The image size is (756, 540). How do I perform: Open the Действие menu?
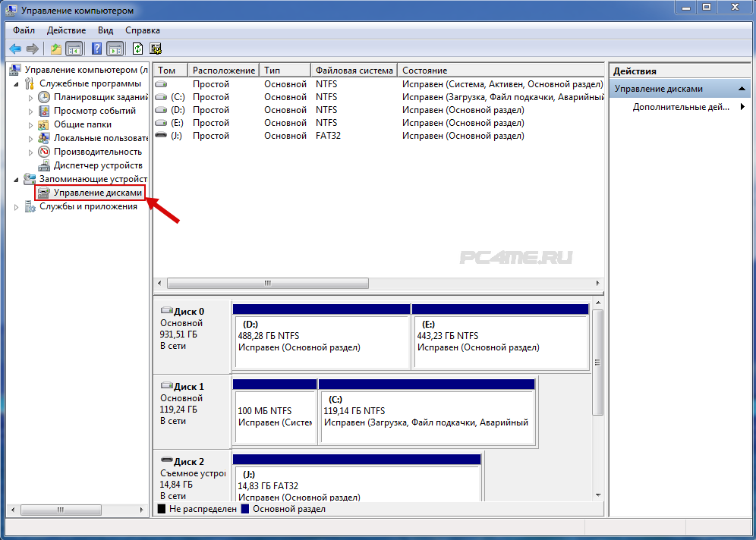tap(66, 30)
